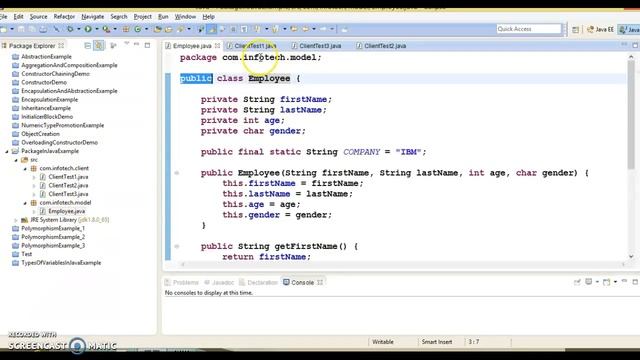This screenshot has width=640, height=360.
Task: Open the Refactor menu
Action: pos(64,17)
